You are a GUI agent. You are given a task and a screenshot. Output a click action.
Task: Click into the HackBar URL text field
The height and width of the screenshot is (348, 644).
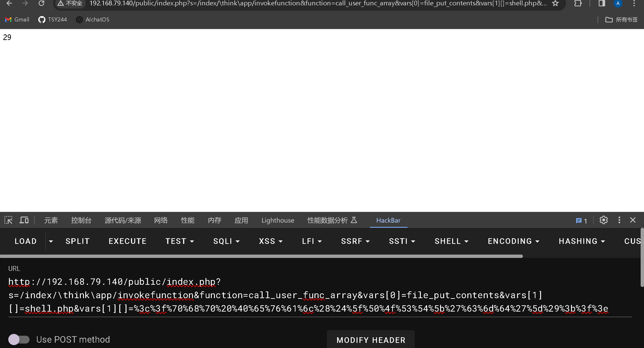(x=308, y=295)
